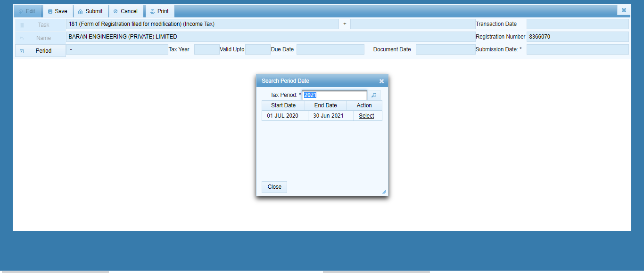The image size is (644, 273).
Task: Click the Task field showing 181 form
Action: tap(202, 24)
